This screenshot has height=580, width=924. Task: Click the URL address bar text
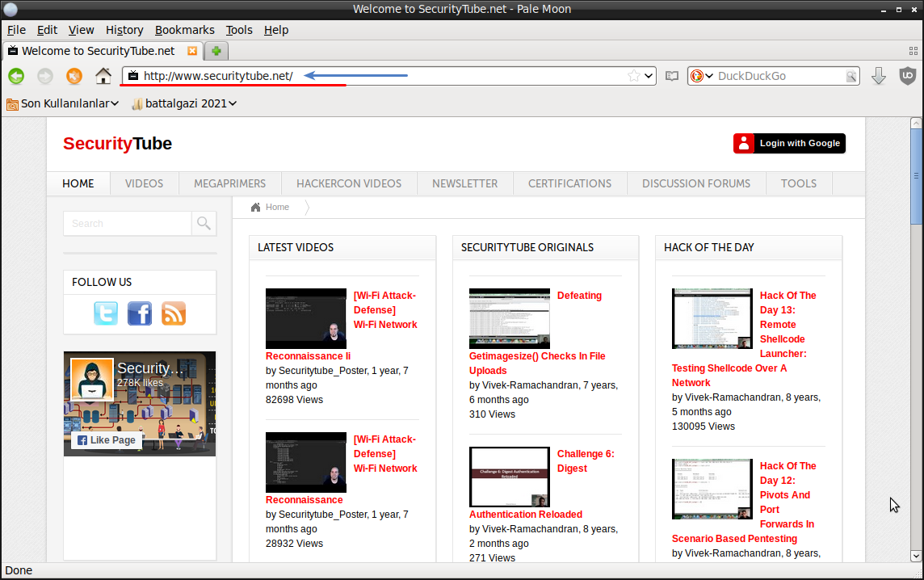pos(218,76)
